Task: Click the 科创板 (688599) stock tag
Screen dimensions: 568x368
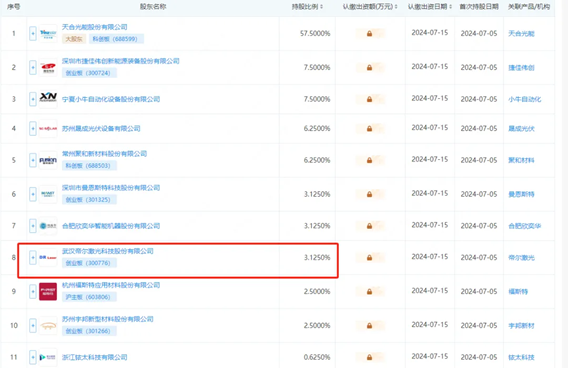Action: click(116, 39)
